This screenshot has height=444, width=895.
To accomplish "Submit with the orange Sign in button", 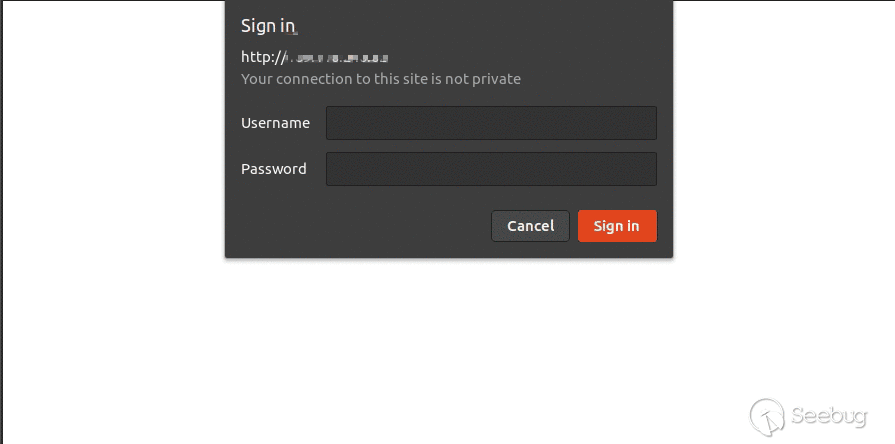I will [x=617, y=226].
